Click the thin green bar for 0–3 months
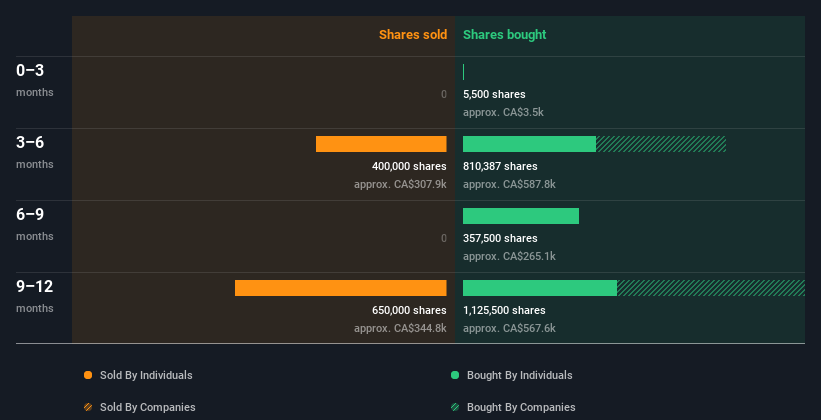Screen dimensions: 821x420 pyautogui.click(x=463, y=72)
